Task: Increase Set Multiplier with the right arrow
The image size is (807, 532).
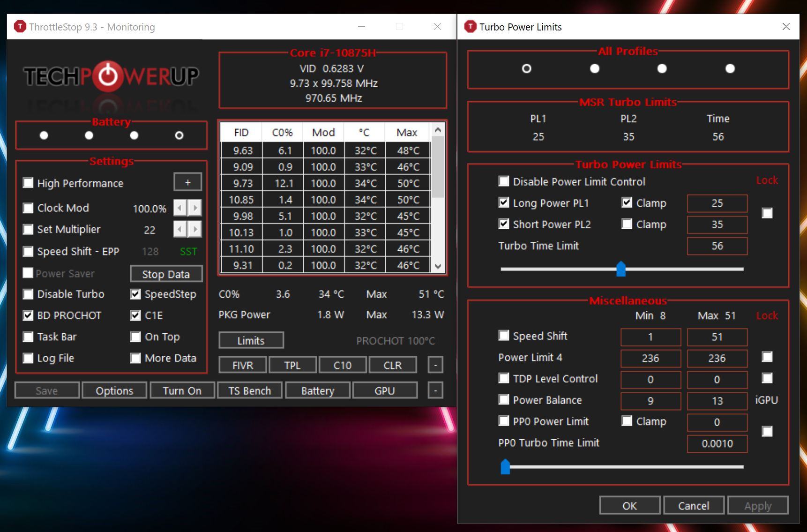Action: 195,229
